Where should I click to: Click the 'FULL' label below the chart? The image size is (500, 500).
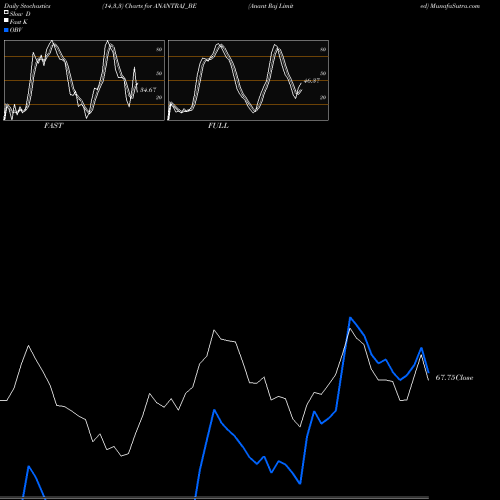click(x=218, y=126)
